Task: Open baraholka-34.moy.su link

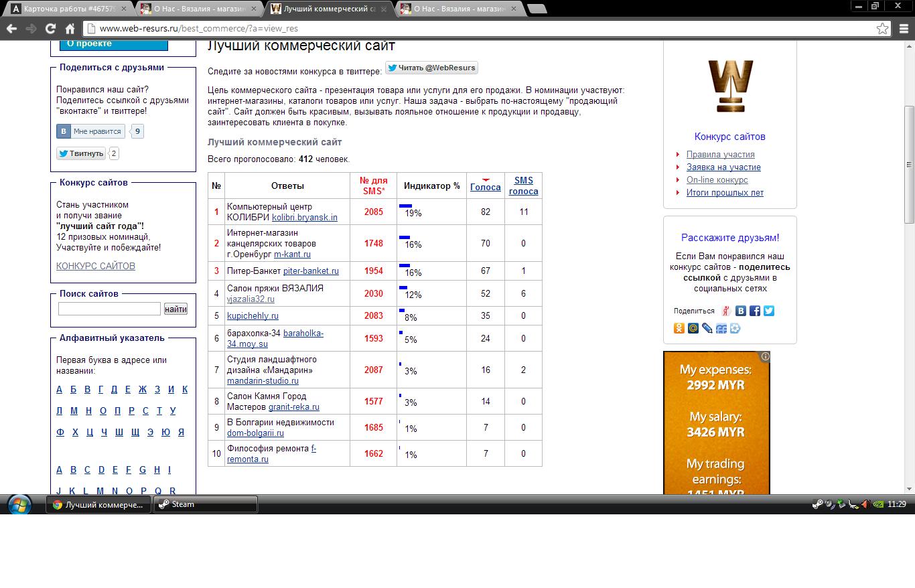Action: pos(275,339)
